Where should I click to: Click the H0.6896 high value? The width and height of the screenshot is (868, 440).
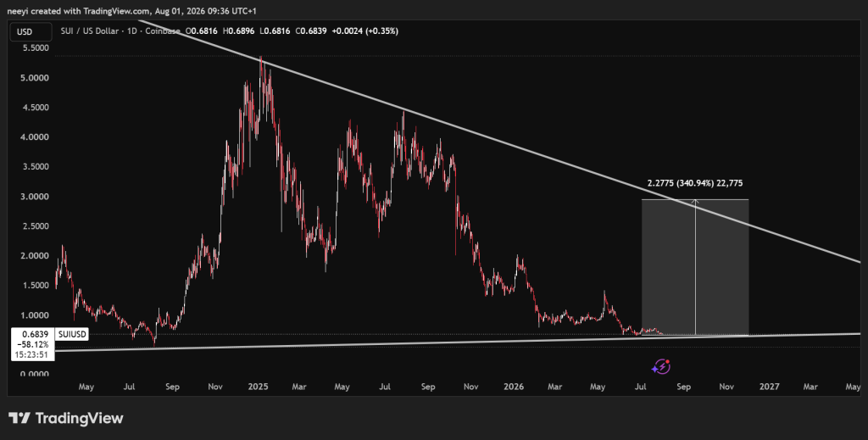click(238, 31)
